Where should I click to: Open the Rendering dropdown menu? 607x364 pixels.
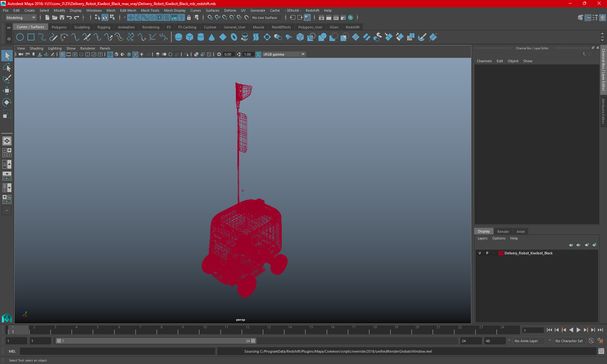click(x=150, y=27)
